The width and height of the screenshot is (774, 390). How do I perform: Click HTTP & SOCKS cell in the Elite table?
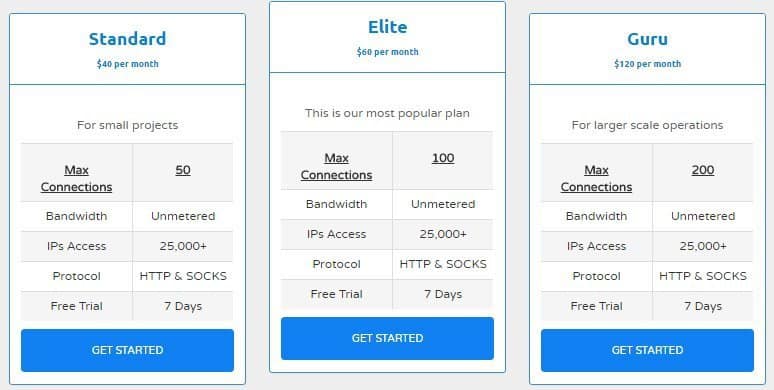point(443,264)
